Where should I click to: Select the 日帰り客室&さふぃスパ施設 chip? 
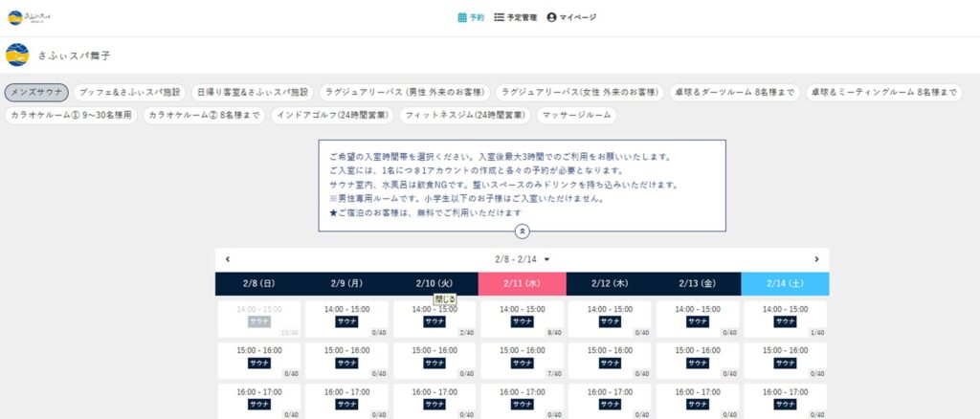coord(253,93)
